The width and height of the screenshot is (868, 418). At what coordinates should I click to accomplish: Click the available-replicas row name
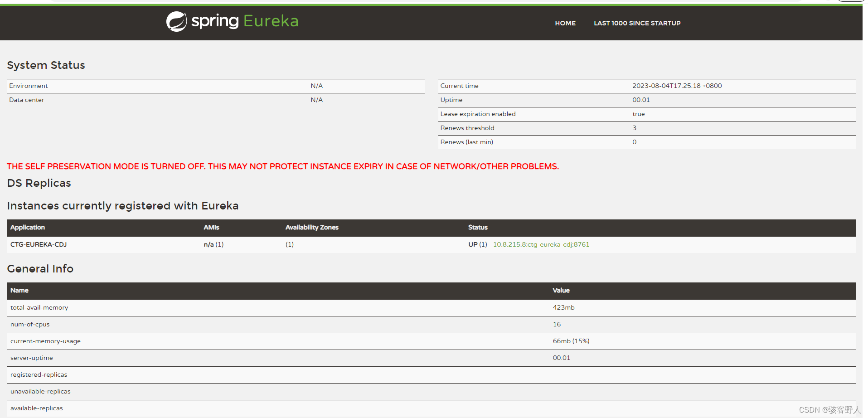(x=37, y=408)
